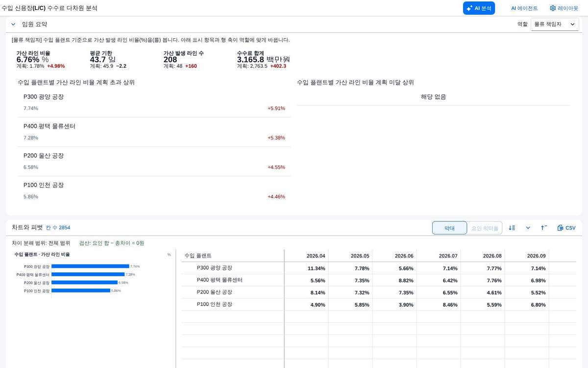
Task: Select P100 인천 공장 in summary list
Action: [154, 191]
